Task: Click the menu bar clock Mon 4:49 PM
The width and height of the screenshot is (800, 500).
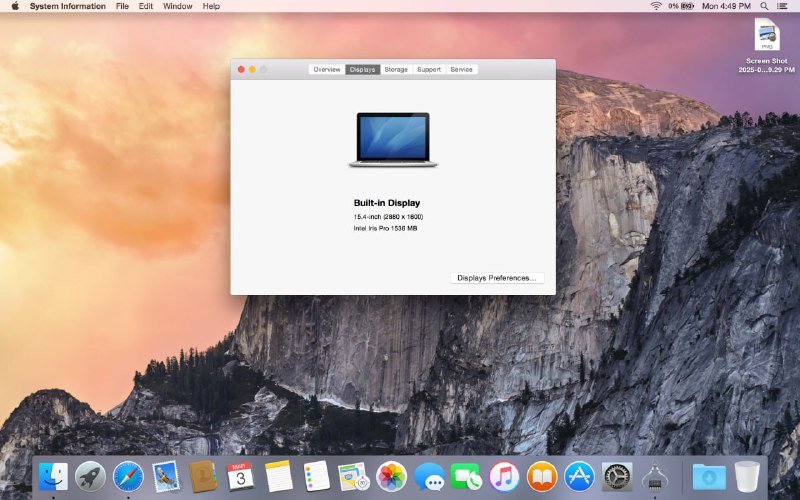Action: click(726, 6)
